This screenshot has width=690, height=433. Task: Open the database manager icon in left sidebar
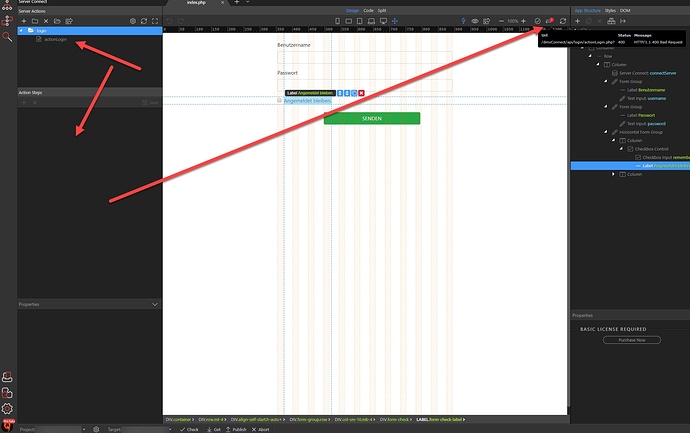coord(7,377)
